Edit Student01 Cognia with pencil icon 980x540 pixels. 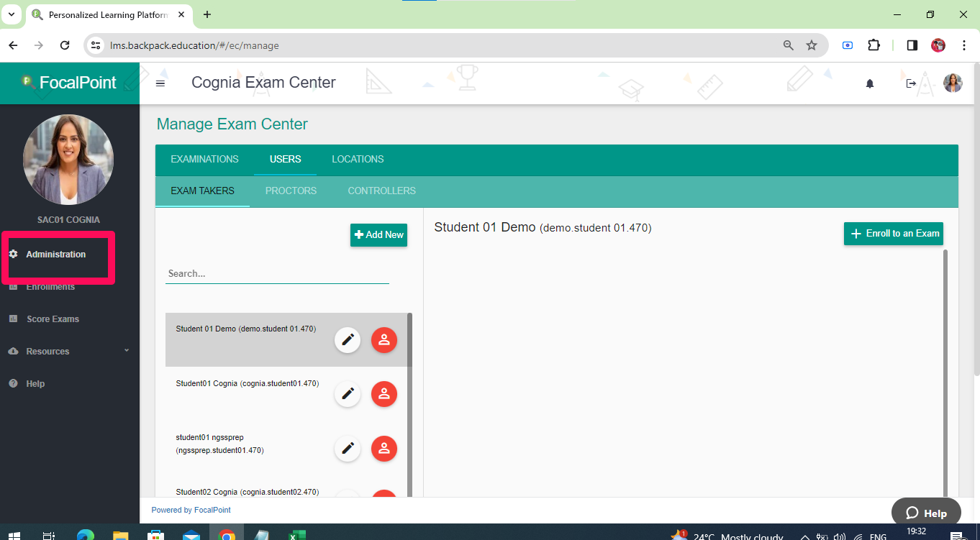click(x=348, y=393)
